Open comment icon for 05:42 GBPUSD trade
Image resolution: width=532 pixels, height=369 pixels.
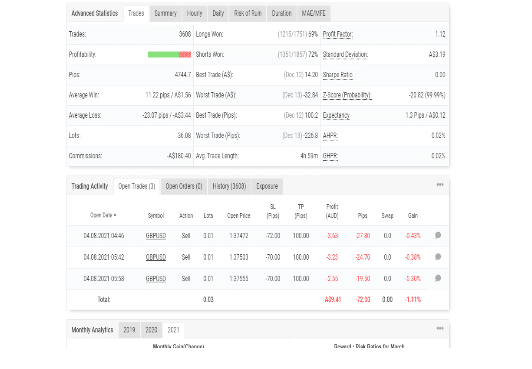pyautogui.click(x=438, y=257)
